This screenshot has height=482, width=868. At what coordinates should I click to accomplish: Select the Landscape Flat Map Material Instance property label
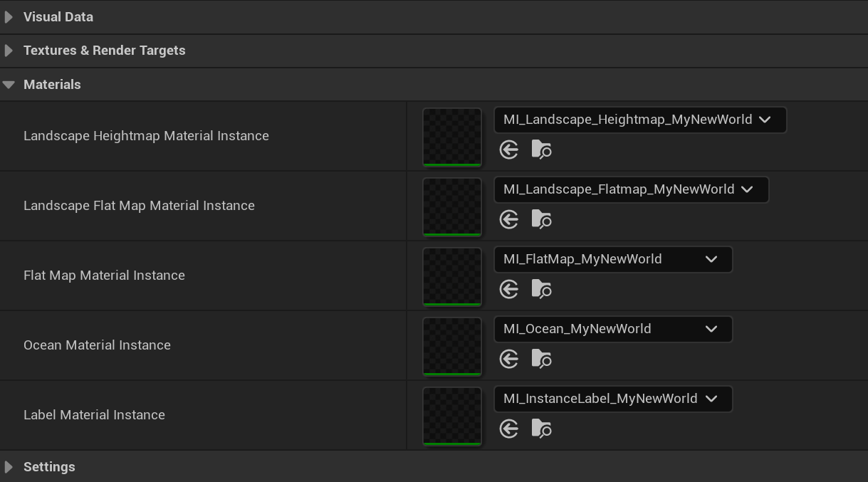(x=139, y=206)
